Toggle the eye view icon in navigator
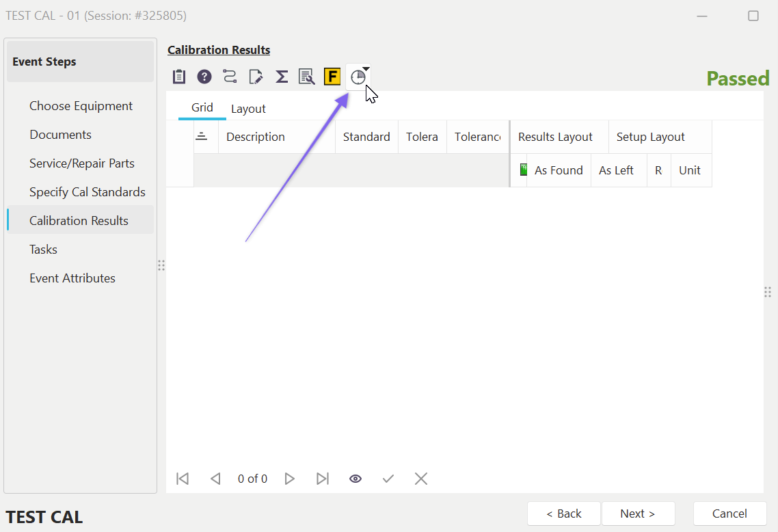Screen dimensions: 778x532 coord(356,479)
